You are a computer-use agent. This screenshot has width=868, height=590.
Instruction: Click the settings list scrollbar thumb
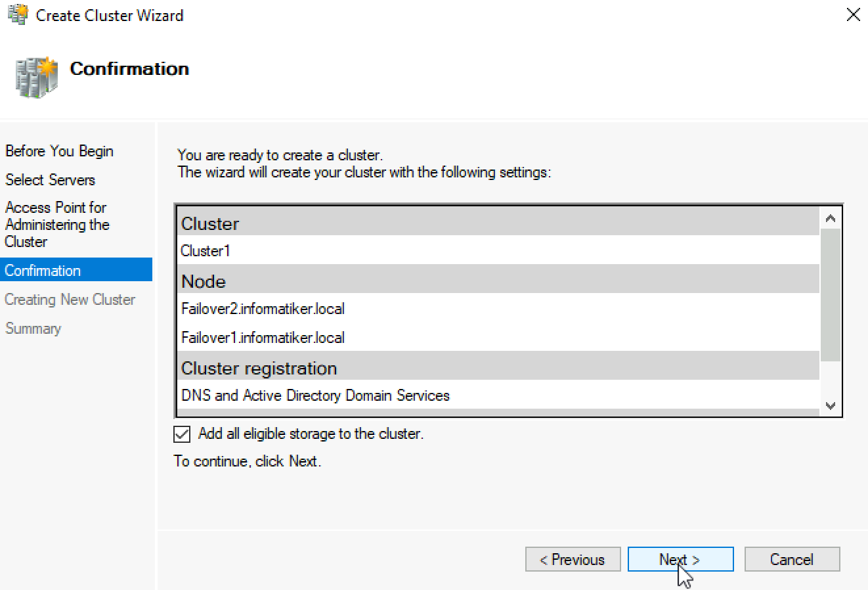click(831, 295)
